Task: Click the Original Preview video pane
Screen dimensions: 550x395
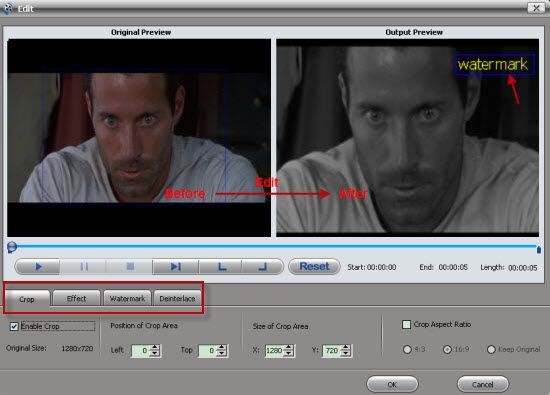Action: pyautogui.click(x=139, y=138)
